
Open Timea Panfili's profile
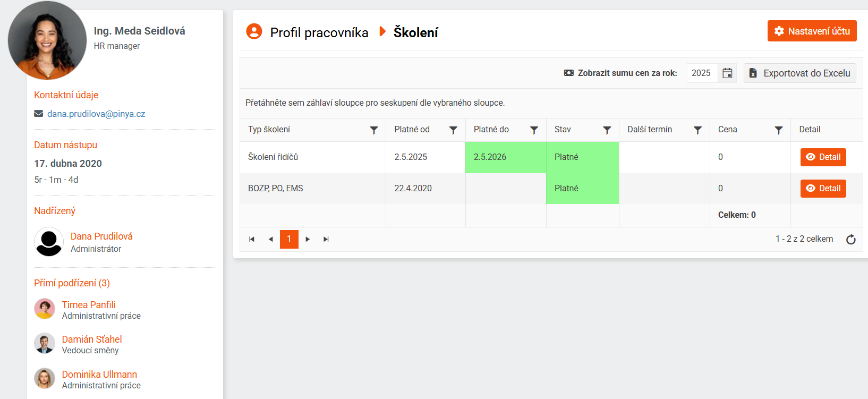point(89,304)
